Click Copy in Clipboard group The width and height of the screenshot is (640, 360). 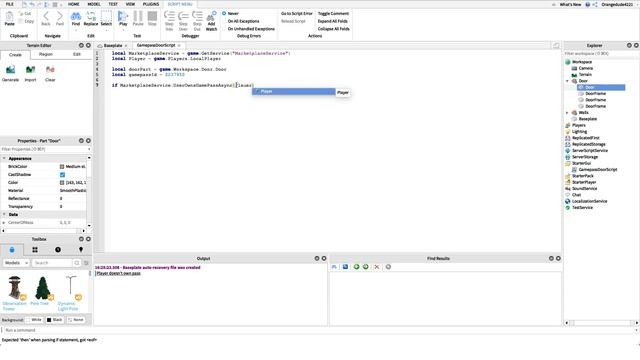[26, 21]
